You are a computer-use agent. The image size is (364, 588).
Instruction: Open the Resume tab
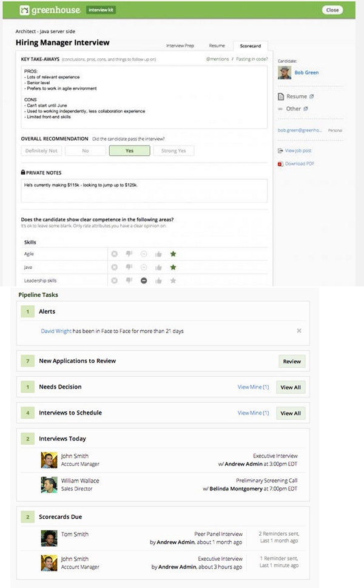(217, 46)
